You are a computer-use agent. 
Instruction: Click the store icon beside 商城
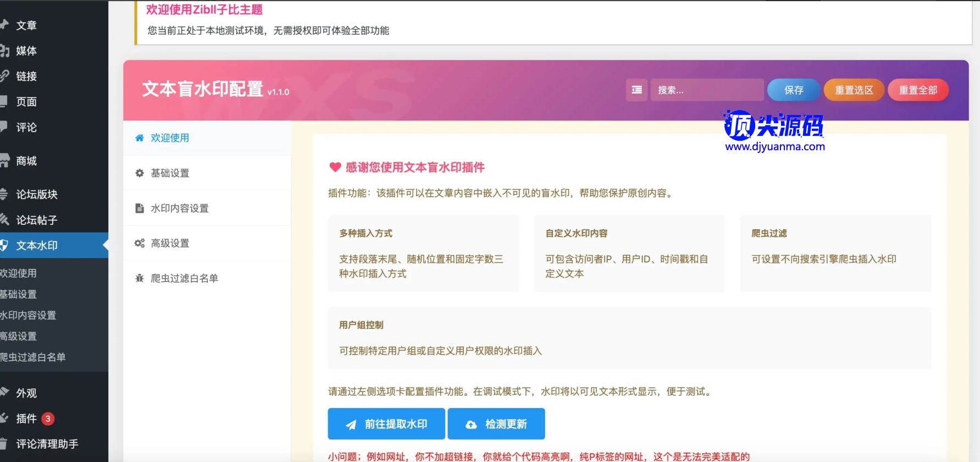coord(4,161)
